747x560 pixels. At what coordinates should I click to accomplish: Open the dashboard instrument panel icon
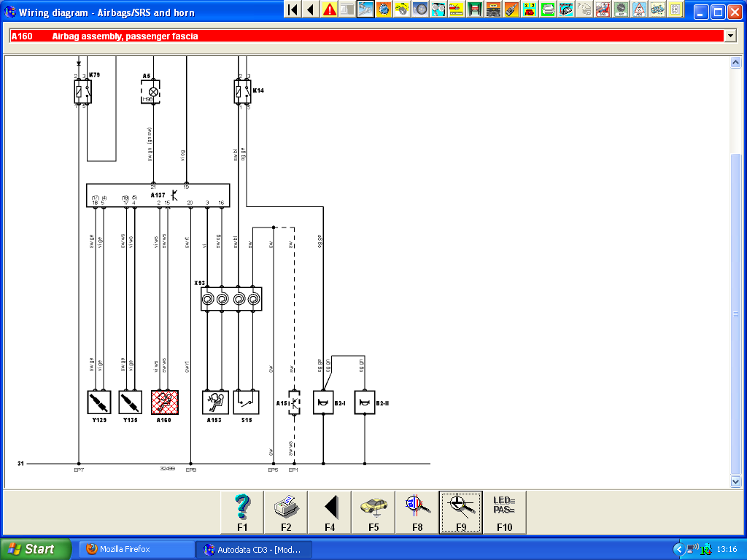coord(492,9)
